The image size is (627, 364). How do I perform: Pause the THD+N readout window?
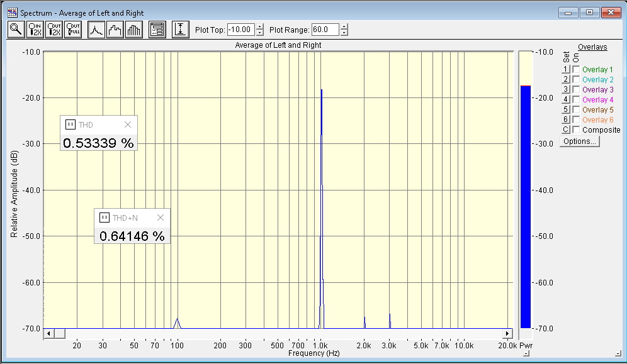click(104, 218)
